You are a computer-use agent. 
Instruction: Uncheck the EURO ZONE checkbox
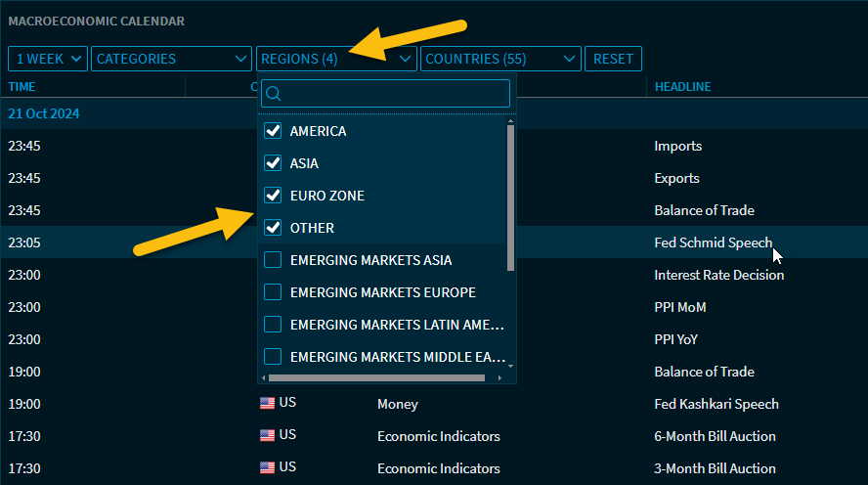click(x=273, y=196)
